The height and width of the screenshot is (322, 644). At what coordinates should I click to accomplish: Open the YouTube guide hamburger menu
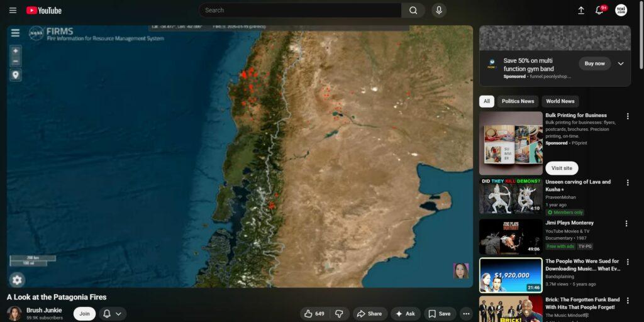click(13, 10)
